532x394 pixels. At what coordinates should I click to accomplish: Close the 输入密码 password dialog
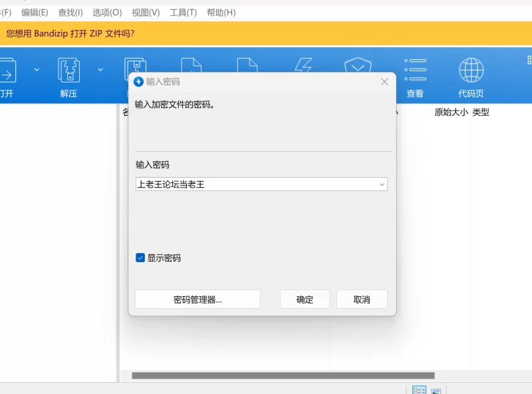coord(384,82)
